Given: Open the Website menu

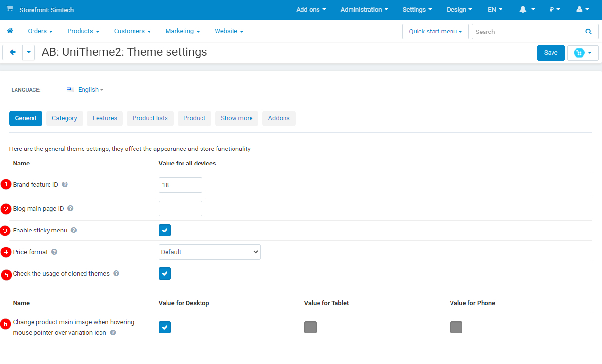Looking at the screenshot, I should [x=229, y=31].
